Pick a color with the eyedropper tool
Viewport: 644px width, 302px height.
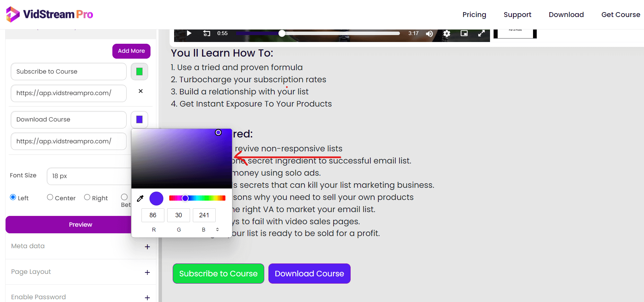[x=140, y=199]
